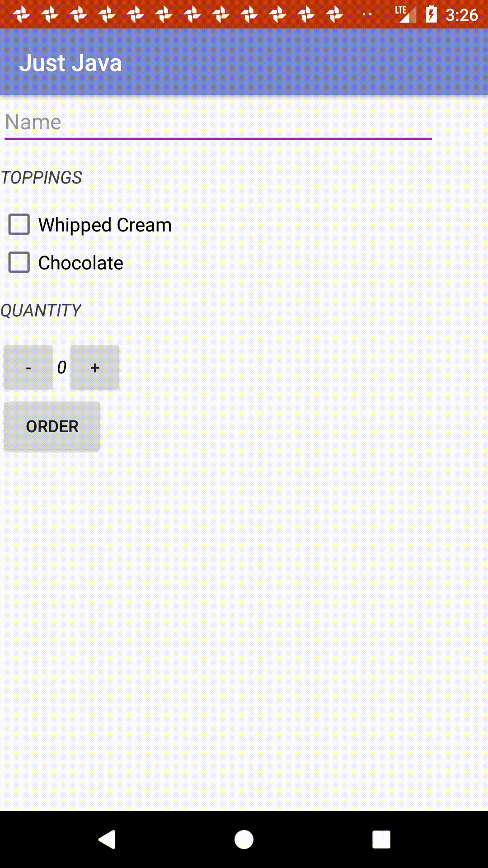Screen dimensions: 488x868
Task: Tap the battery charging icon in the status bar
Action: 431,14
